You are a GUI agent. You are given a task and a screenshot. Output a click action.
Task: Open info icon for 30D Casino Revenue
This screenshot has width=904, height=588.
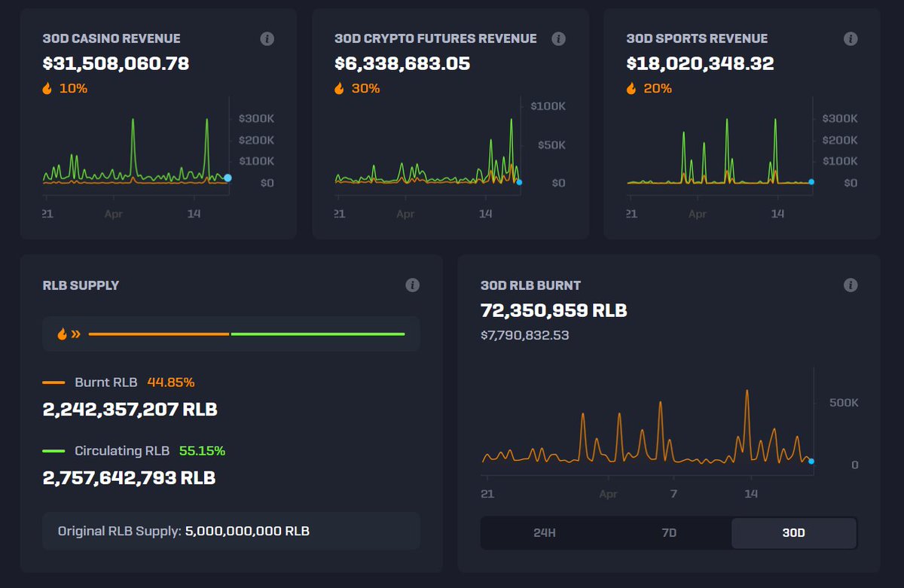267,38
